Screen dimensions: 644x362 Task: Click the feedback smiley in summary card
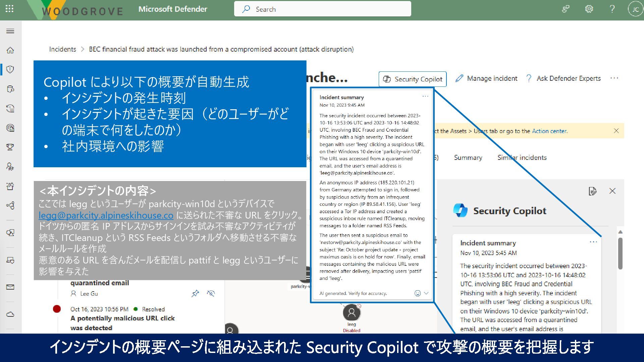[417, 293]
